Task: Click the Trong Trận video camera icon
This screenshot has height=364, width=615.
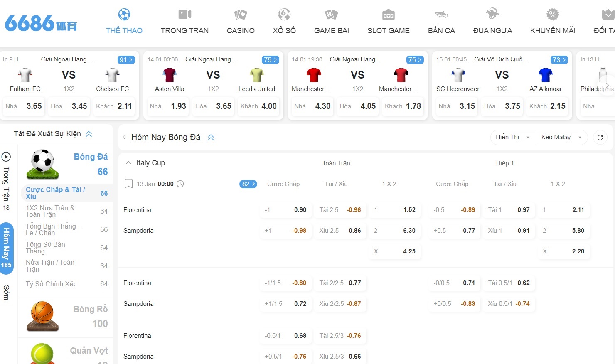Action: click(x=185, y=15)
